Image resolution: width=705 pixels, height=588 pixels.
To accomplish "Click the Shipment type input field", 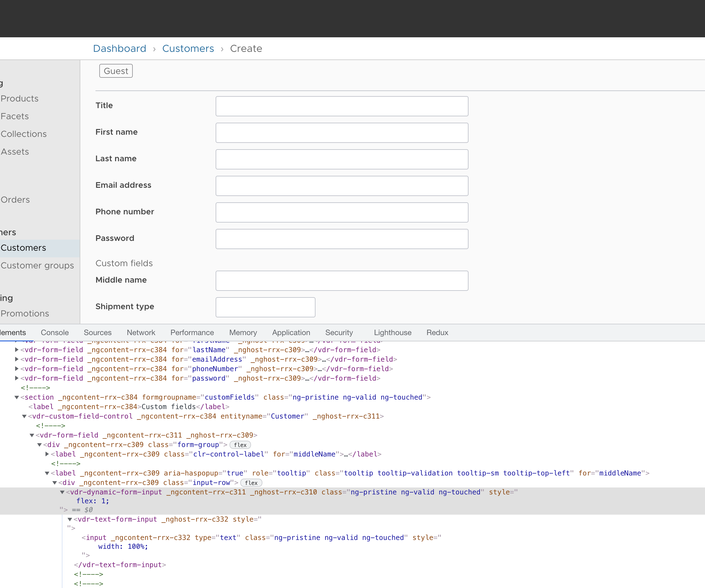I will (265, 307).
